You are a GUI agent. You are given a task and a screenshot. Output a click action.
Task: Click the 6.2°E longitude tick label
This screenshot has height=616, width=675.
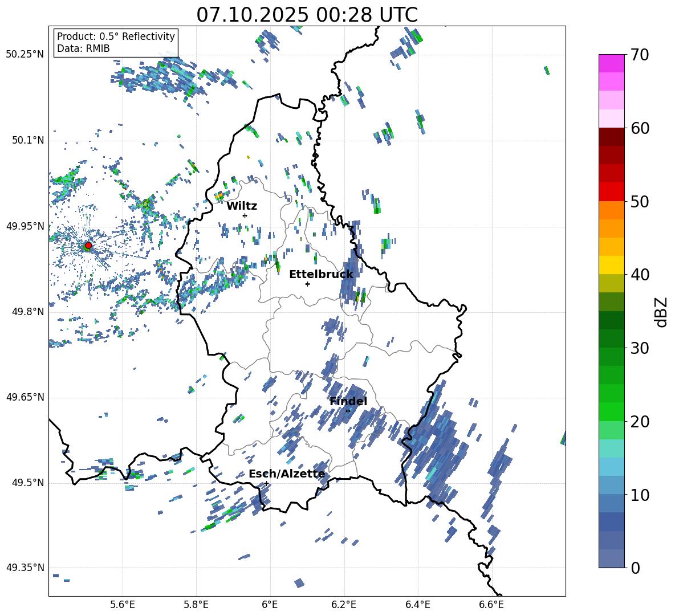[344, 604]
